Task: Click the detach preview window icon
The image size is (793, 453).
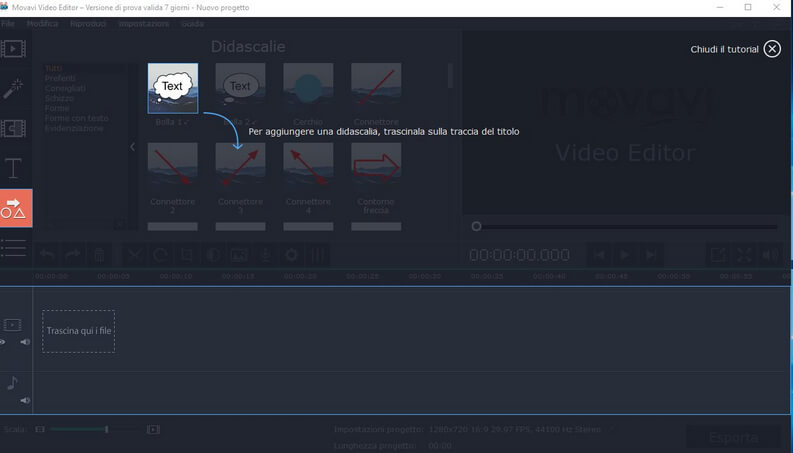Action: [718, 255]
